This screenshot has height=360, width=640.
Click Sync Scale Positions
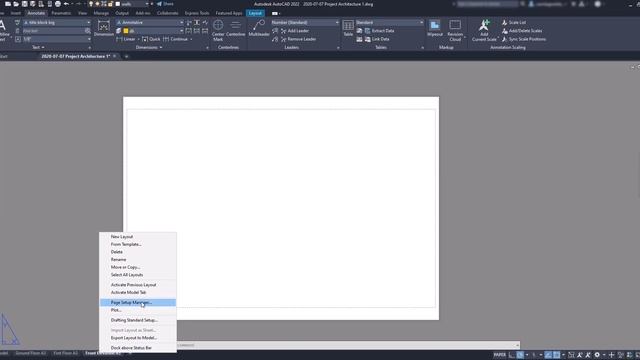(x=524, y=39)
